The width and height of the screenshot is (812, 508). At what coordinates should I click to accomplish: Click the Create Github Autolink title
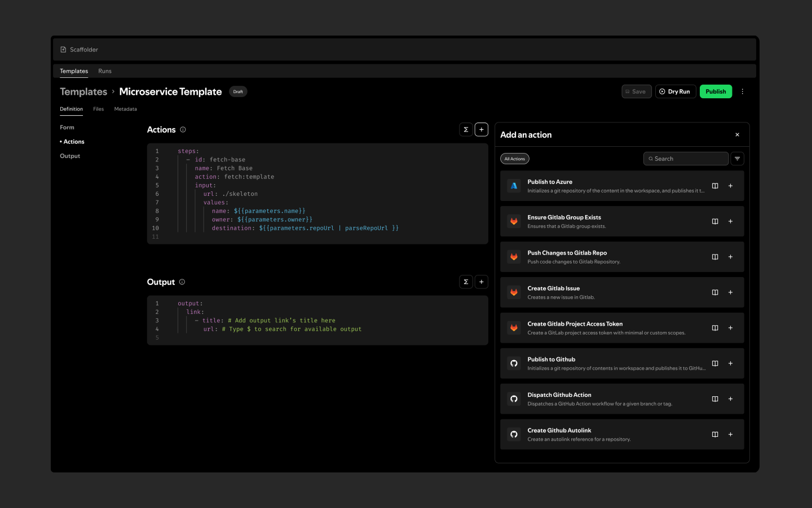(559, 431)
